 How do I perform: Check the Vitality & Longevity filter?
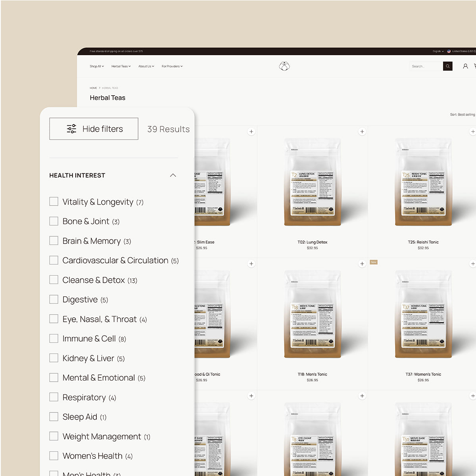pos(54,202)
